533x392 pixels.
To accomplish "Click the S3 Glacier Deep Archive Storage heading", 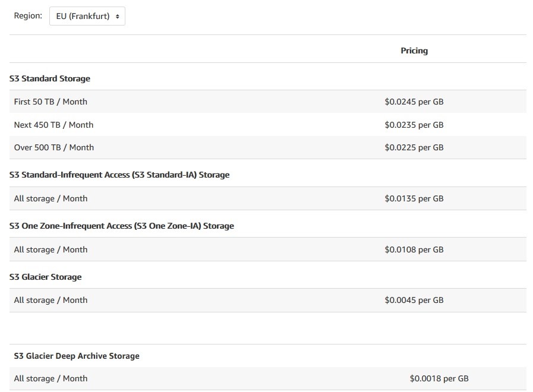I will point(77,356).
